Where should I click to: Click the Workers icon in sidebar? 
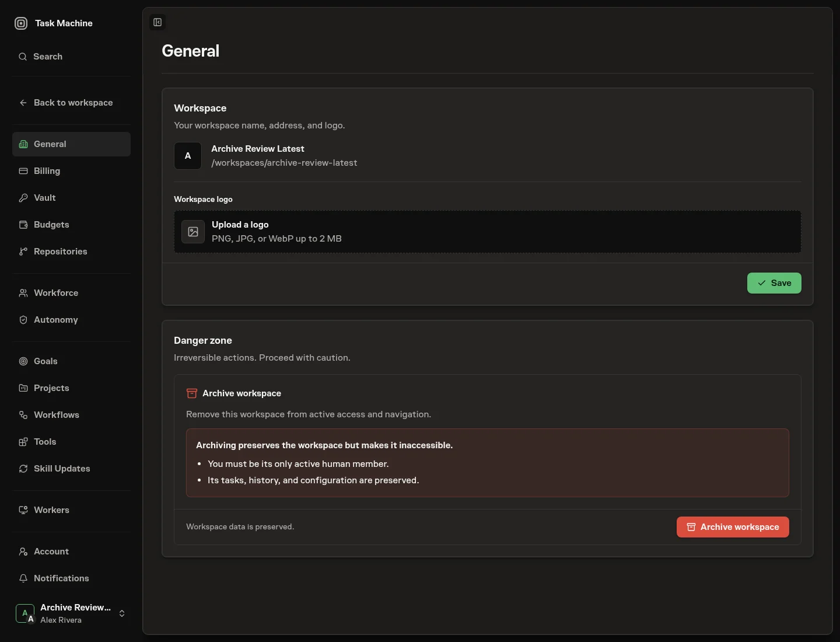(23, 510)
